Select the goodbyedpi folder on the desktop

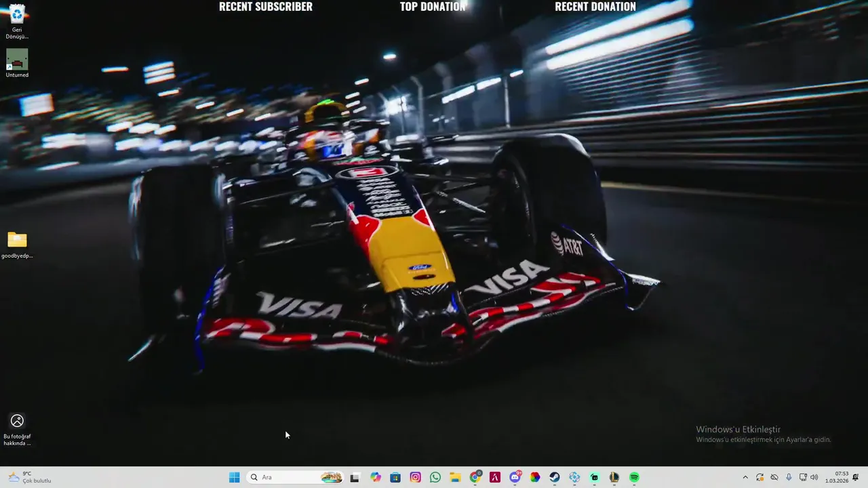pyautogui.click(x=17, y=245)
